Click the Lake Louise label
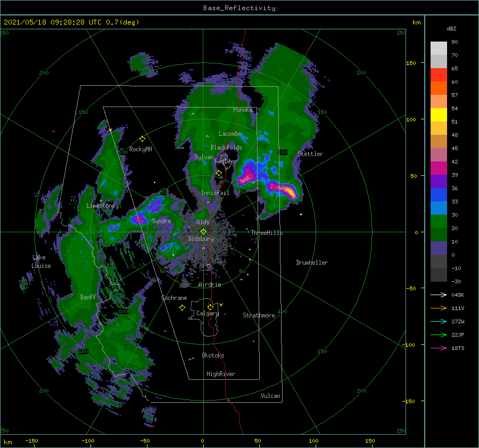 pos(41,262)
